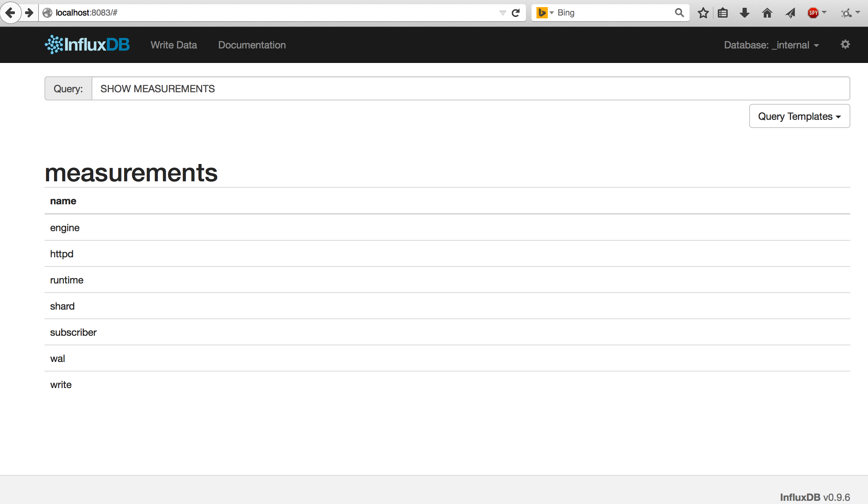This screenshot has height=504, width=868.
Task: Bookmark page with star icon
Action: (703, 13)
